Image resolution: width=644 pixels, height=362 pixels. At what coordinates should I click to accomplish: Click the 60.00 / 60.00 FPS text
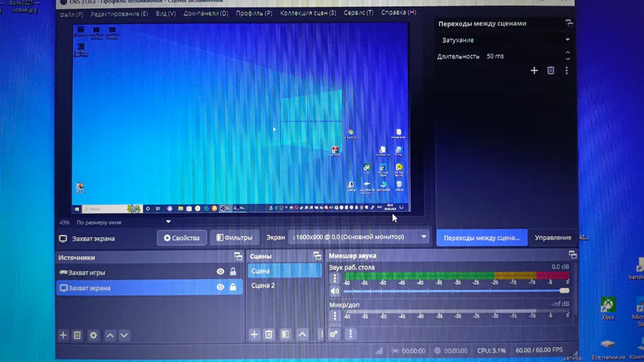pyautogui.click(x=539, y=350)
